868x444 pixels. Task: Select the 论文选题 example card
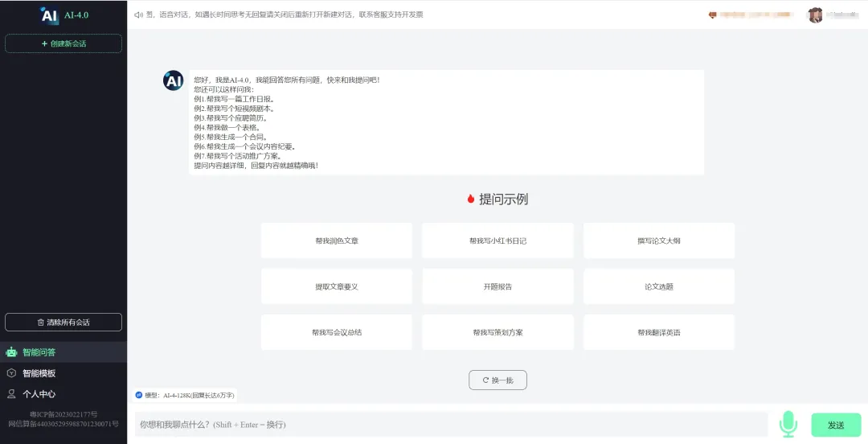click(x=659, y=286)
